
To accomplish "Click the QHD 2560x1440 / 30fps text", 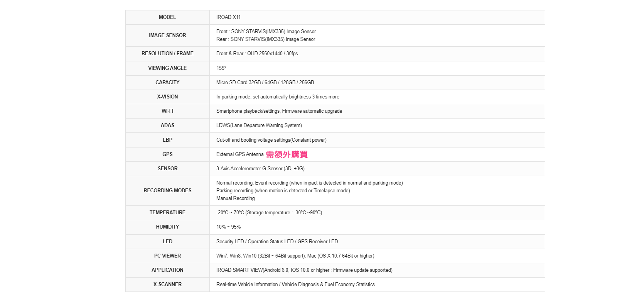I will 272,54.
